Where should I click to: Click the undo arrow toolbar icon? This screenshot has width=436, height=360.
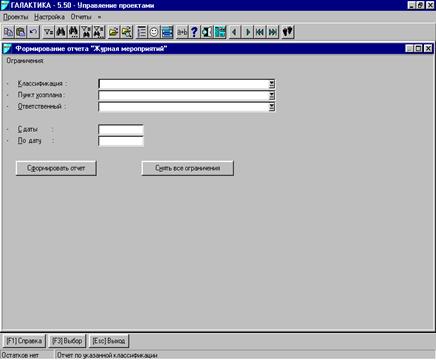(33, 32)
